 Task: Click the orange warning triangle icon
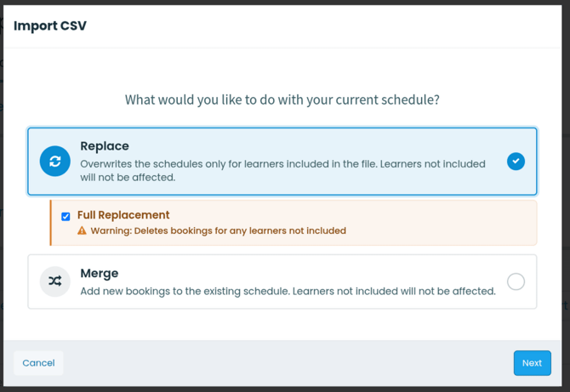pyautogui.click(x=82, y=230)
